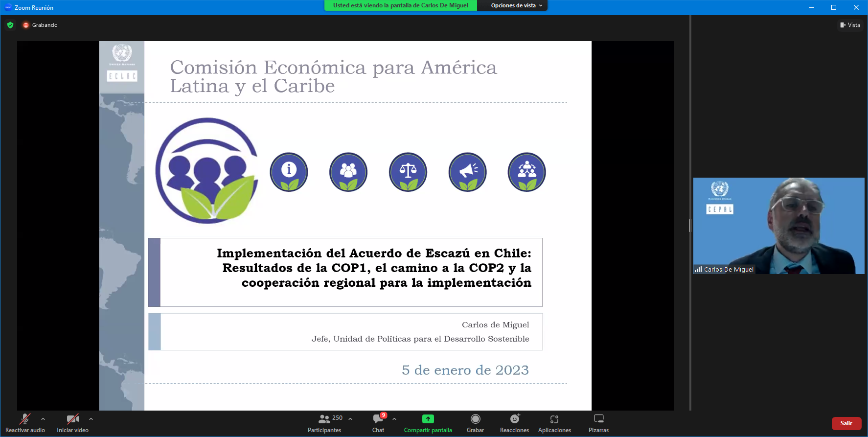The height and width of the screenshot is (437, 868).
Task: Expand the arrow next to Participantes
Action: click(x=350, y=419)
